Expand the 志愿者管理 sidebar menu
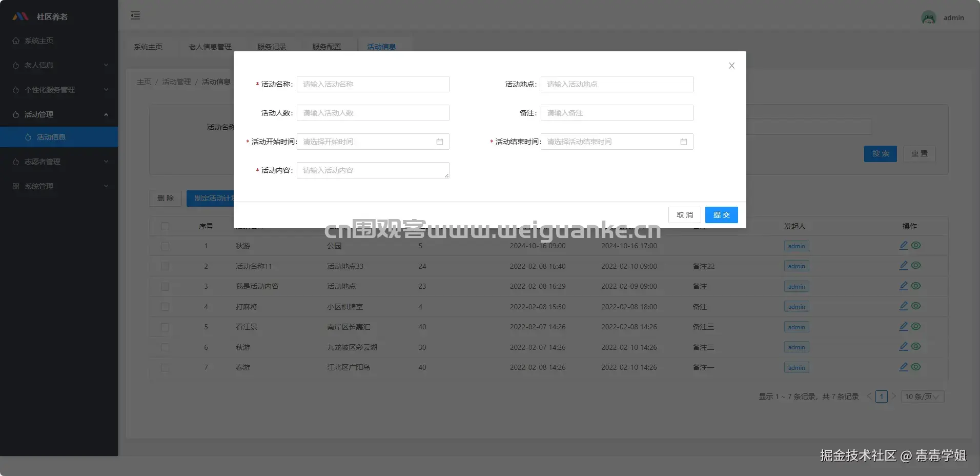The height and width of the screenshot is (476, 980). (59, 162)
